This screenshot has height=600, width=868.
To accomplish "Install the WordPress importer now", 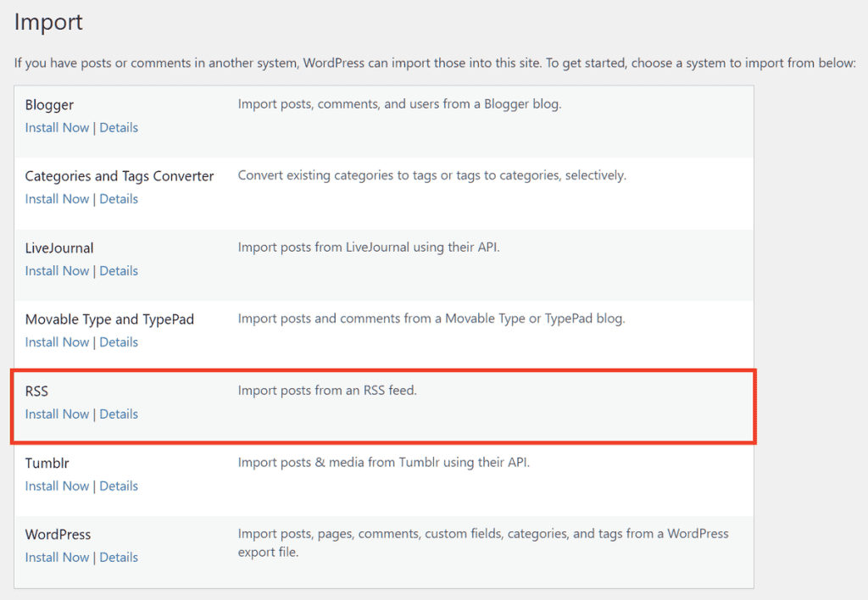I will click(x=57, y=558).
